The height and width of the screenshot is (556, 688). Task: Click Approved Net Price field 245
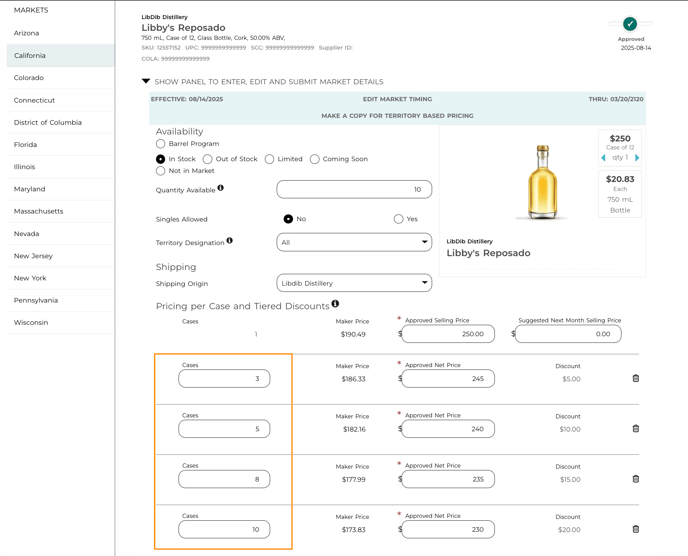[x=448, y=379]
